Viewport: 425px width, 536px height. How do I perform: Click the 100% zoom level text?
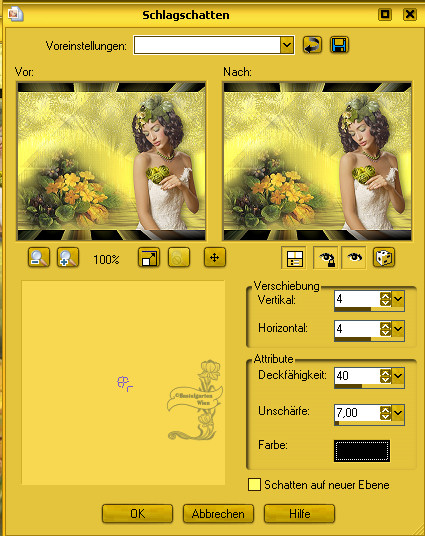coord(106,259)
